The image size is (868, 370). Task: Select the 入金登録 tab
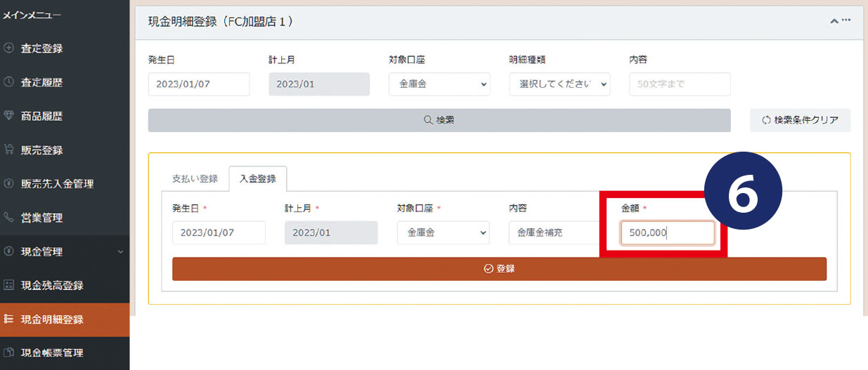(257, 178)
